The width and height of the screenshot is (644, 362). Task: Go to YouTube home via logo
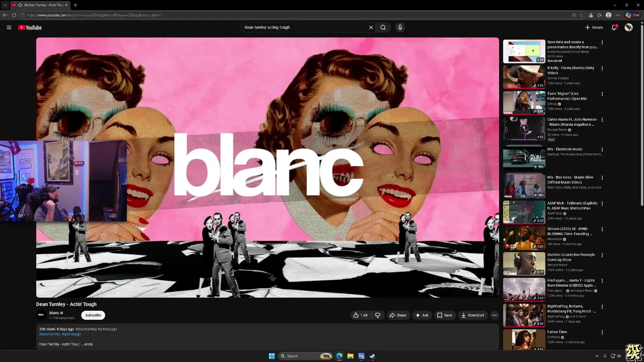click(x=30, y=28)
